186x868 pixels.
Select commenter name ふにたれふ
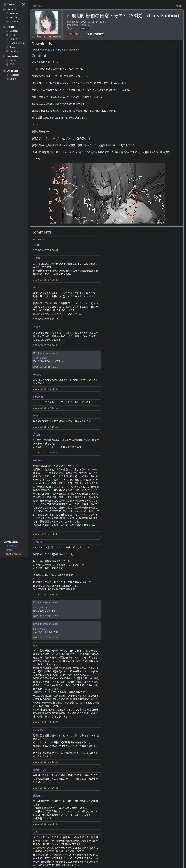(x=39, y=730)
